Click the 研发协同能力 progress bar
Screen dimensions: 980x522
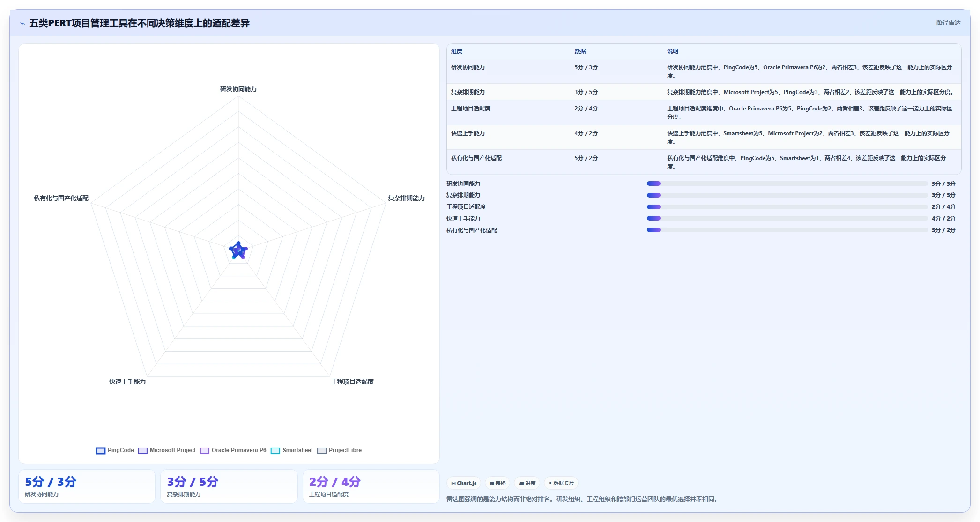787,184
